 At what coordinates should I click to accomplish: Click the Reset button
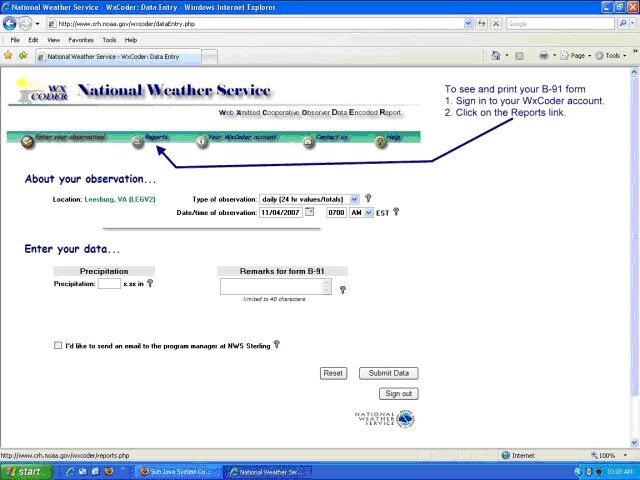click(333, 373)
